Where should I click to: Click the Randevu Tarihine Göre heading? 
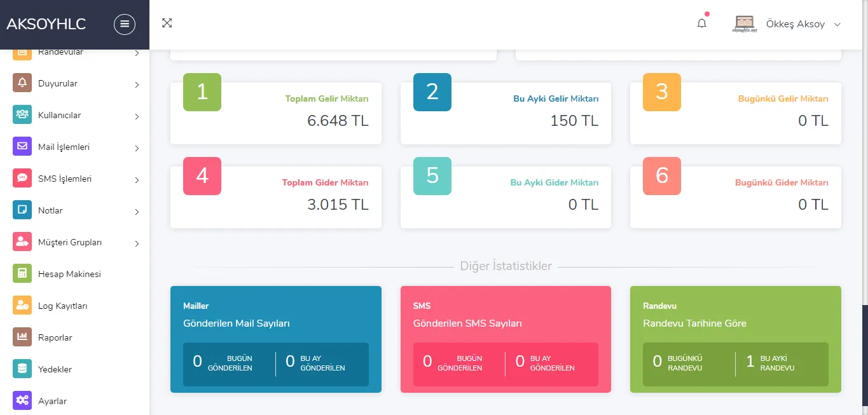pyautogui.click(x=694, y=323)
